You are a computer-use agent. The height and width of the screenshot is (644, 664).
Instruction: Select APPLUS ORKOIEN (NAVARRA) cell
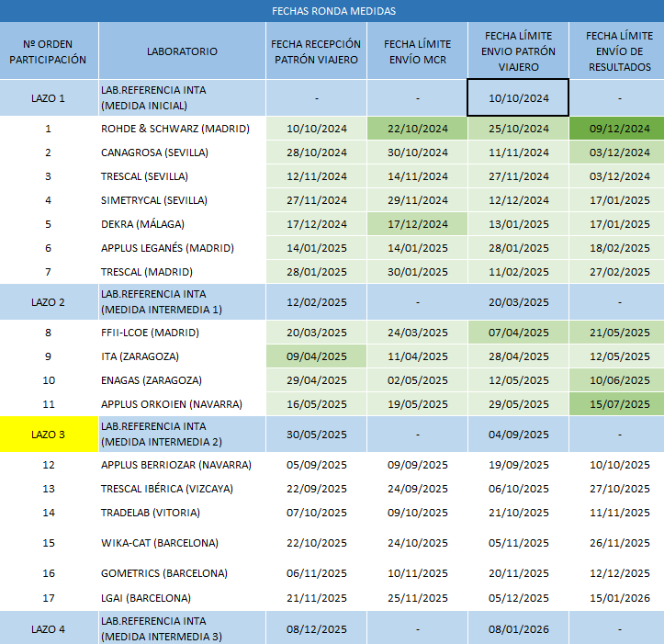pyautogui.click(x=182, y=404)
